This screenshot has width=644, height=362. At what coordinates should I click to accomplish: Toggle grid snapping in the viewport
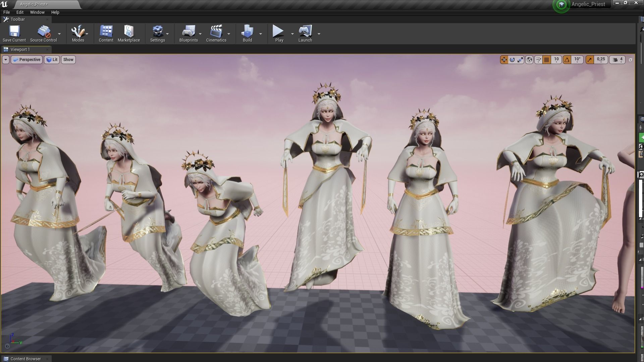click(x=547, y=59)
